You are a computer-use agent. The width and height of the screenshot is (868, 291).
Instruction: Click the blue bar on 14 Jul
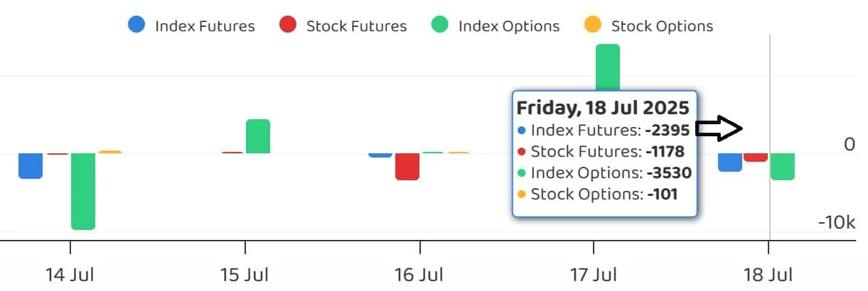[x=31, y=165]
